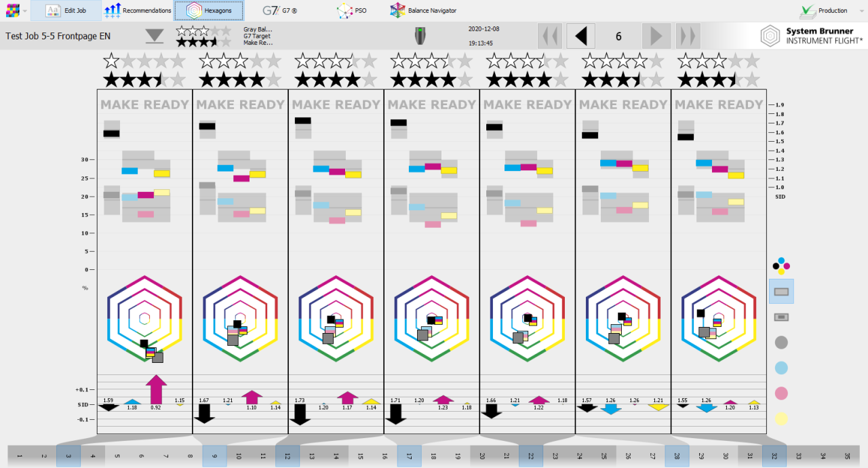Click the G7 icon in the toolbar
This screenshot has height=468, width=868.
tap(273, 10)
